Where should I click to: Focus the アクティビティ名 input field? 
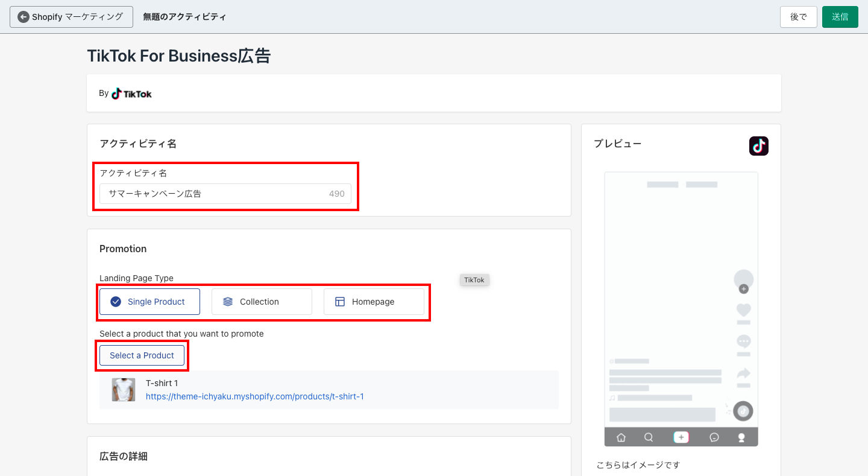[225, 194]
